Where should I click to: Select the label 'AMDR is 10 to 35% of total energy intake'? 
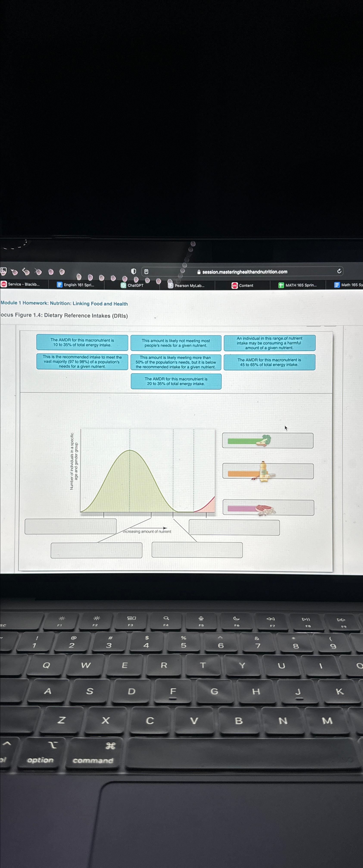tap(82, 342)
